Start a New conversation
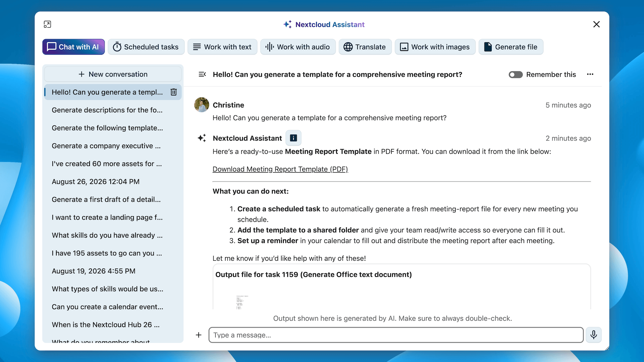This screenshot has height=362, width=644. pos(113,74)
